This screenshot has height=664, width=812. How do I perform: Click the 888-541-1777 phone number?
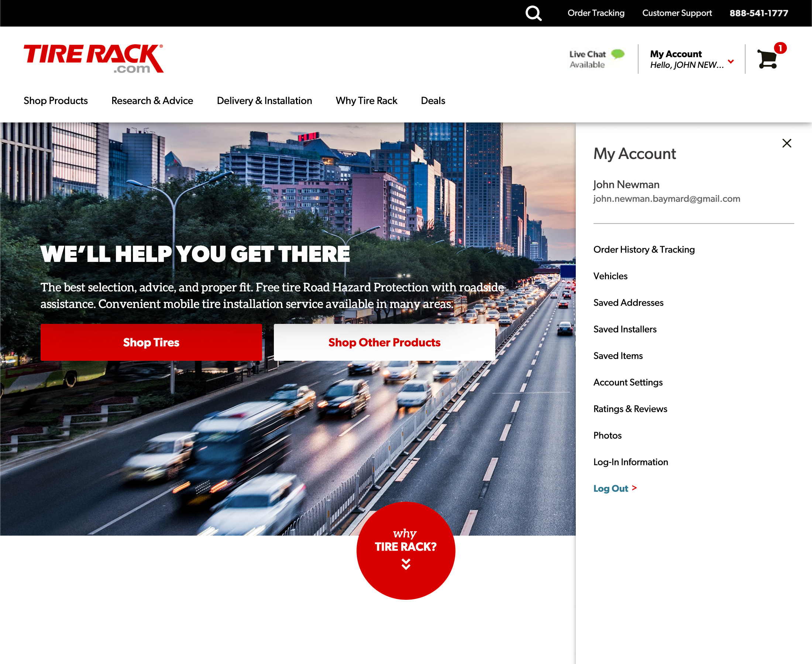(758, 13)
